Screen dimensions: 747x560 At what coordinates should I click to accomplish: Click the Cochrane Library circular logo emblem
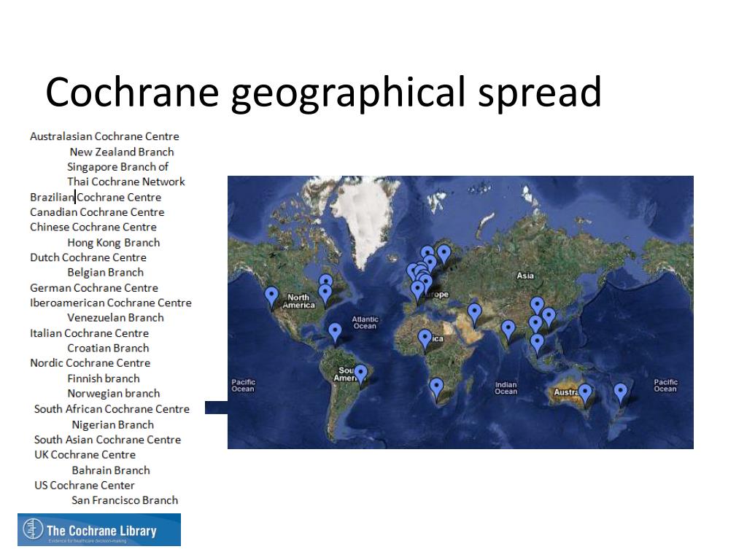pos(33,529)
